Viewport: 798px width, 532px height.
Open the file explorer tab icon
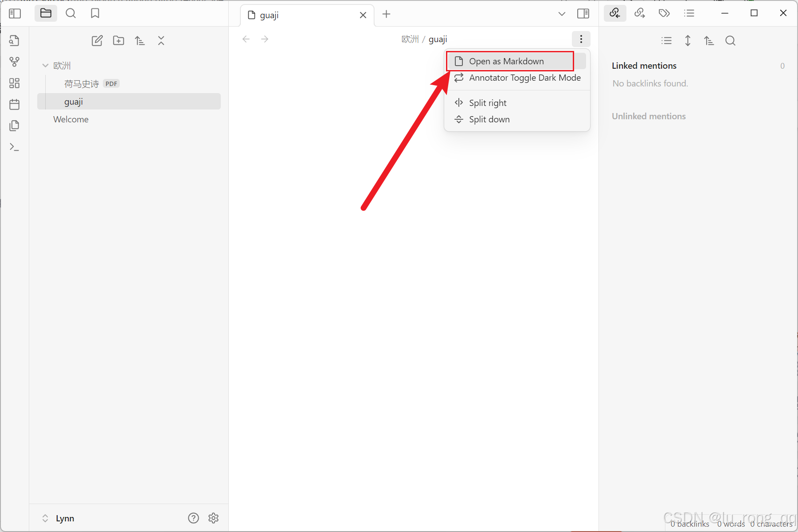click(46, 13)
